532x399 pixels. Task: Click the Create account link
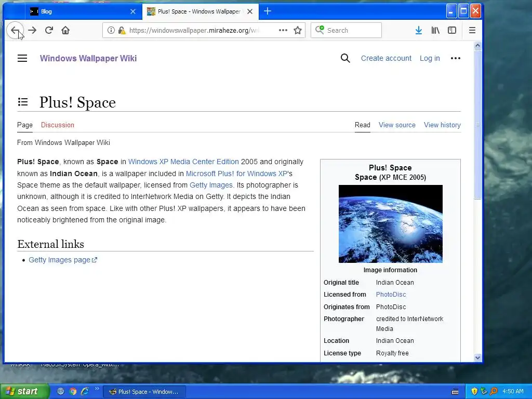pyautogui.click(x=386, y=58)
